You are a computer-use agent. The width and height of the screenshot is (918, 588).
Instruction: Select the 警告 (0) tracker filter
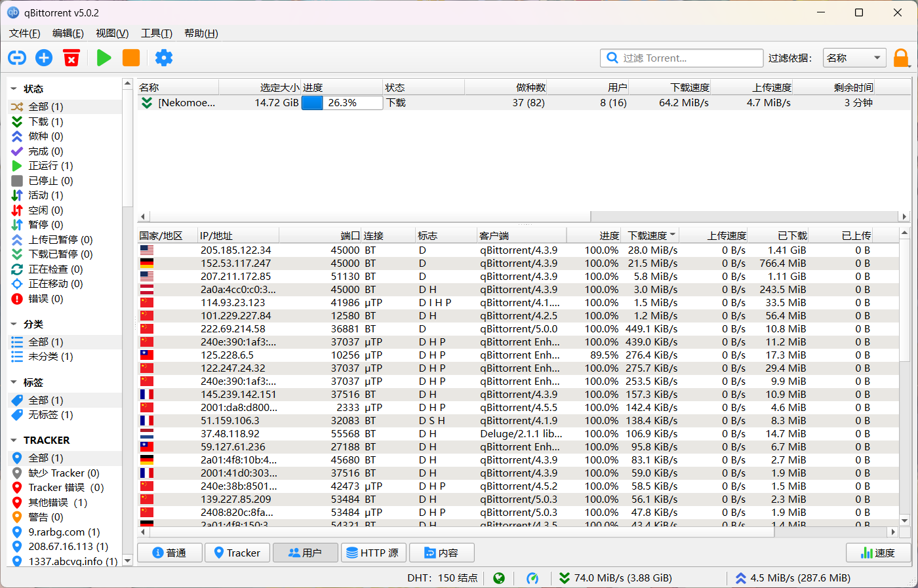pyautogui.click(x=66, y=517)
